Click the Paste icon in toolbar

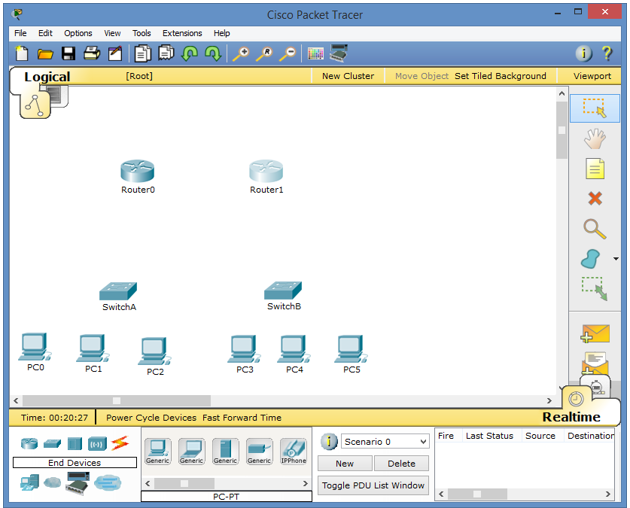coord(166,53)
